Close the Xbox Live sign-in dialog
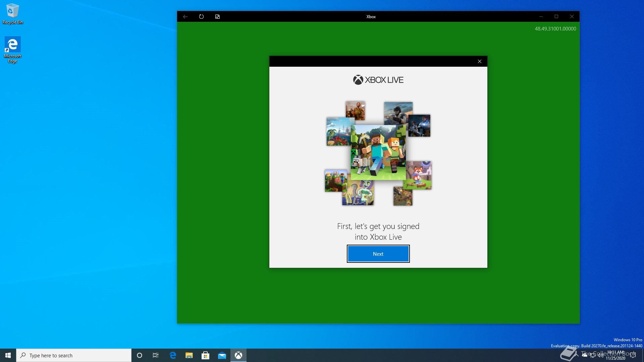644x362 pixels. coord(480,61)
